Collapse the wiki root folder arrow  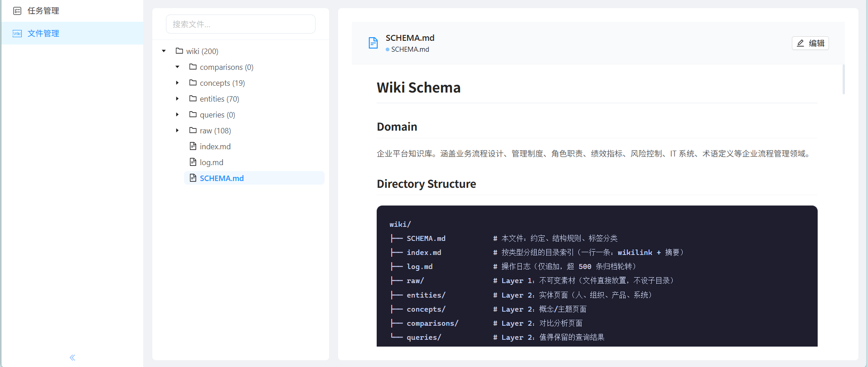click(164, 51)
